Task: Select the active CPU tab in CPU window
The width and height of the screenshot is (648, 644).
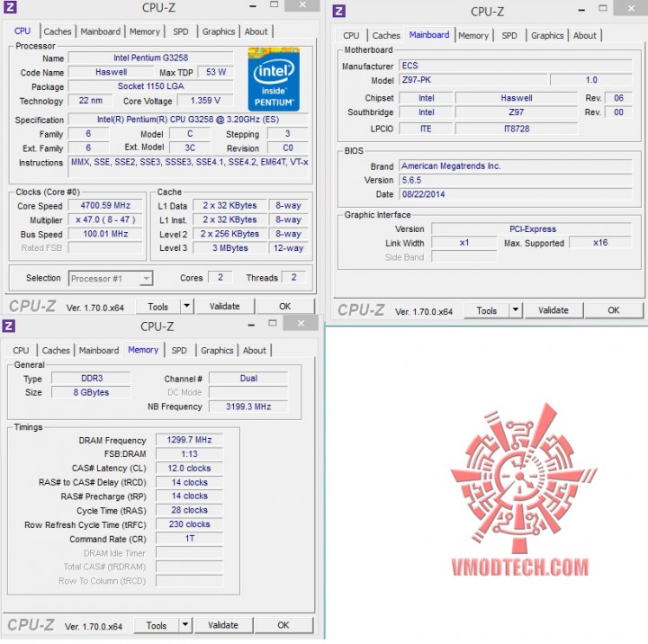Action: [22, 31]
